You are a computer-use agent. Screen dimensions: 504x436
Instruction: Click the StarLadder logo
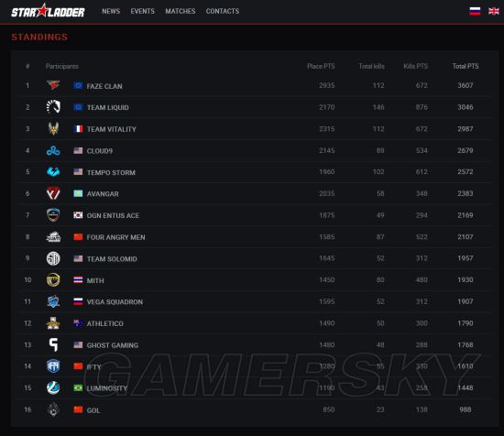tap(48, 11)
